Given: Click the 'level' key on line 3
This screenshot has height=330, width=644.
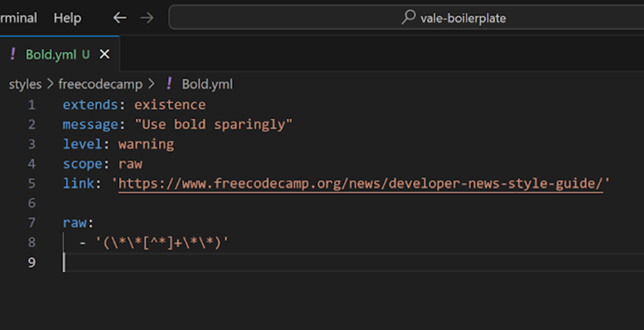Looking at the screenshot, I should pos(82,144).
